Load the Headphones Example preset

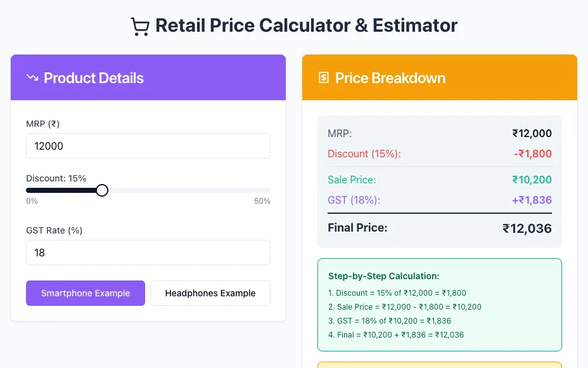pyautogui.click(x=210, y=293)
